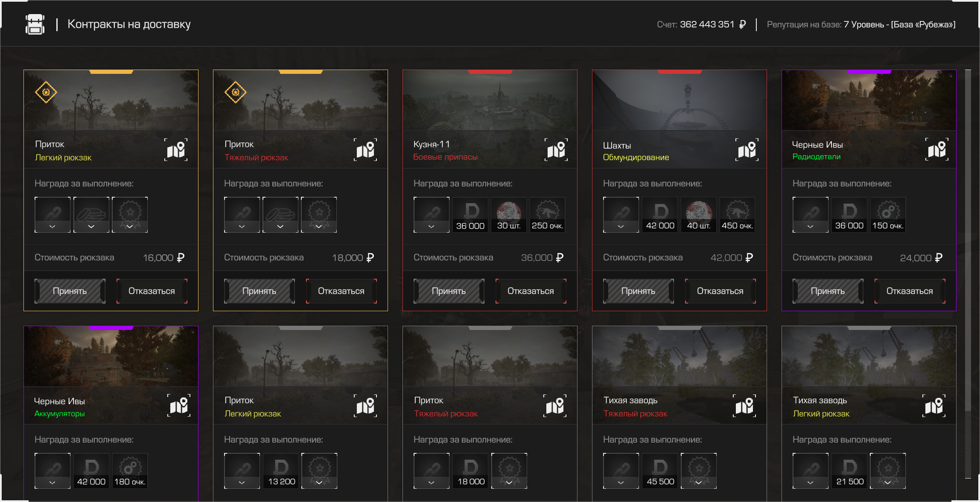The width and height of the screenshot is (980, 502).
Task: Open map for Тихая заводь Легкий рюкзак
Action: click(933, 406)
